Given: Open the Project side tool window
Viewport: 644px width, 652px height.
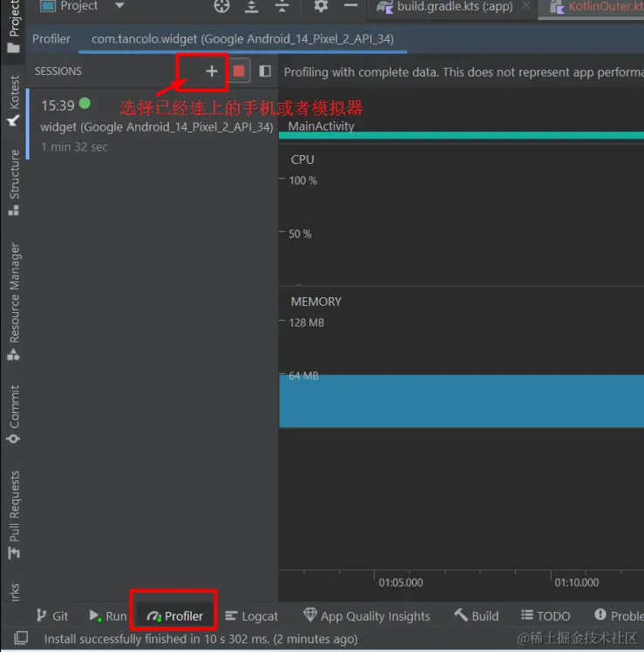Looking at the screenshot, I should pos(13,27).
